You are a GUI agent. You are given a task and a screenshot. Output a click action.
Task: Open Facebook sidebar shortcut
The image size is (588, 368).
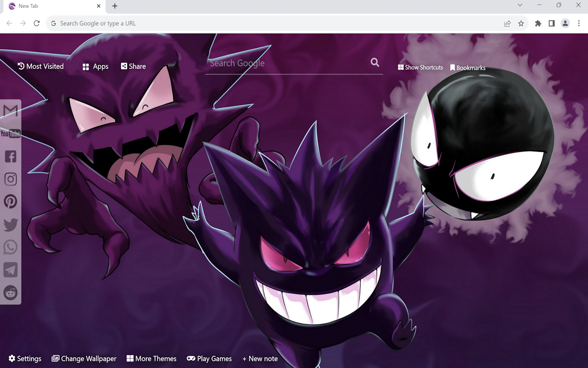[x=11, y=156]
